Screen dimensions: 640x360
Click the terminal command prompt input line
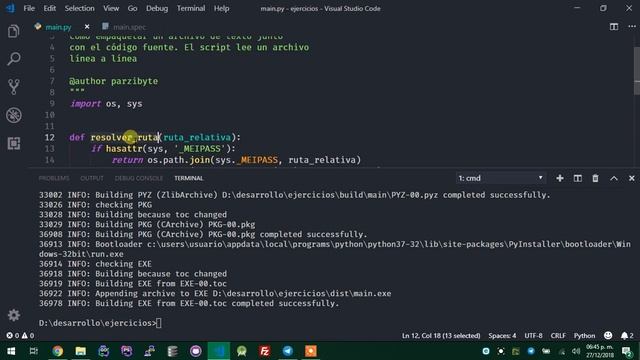[x=100, y=323]
